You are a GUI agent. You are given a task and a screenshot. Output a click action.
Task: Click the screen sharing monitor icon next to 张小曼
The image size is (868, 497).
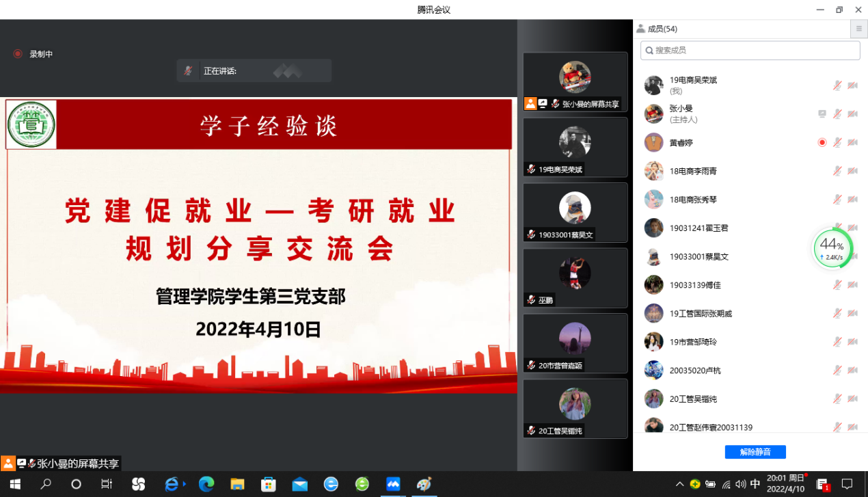tap(822, 114)
